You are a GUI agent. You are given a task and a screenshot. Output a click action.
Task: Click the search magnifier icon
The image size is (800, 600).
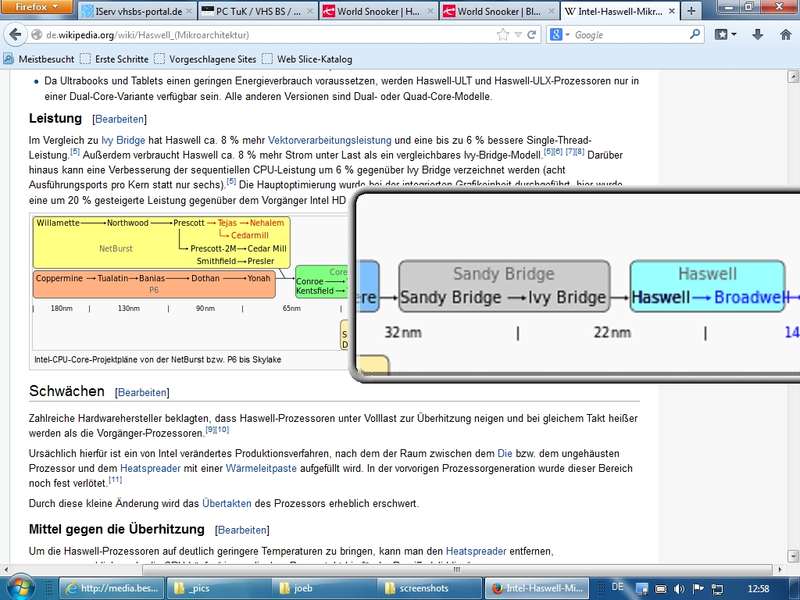694,35
